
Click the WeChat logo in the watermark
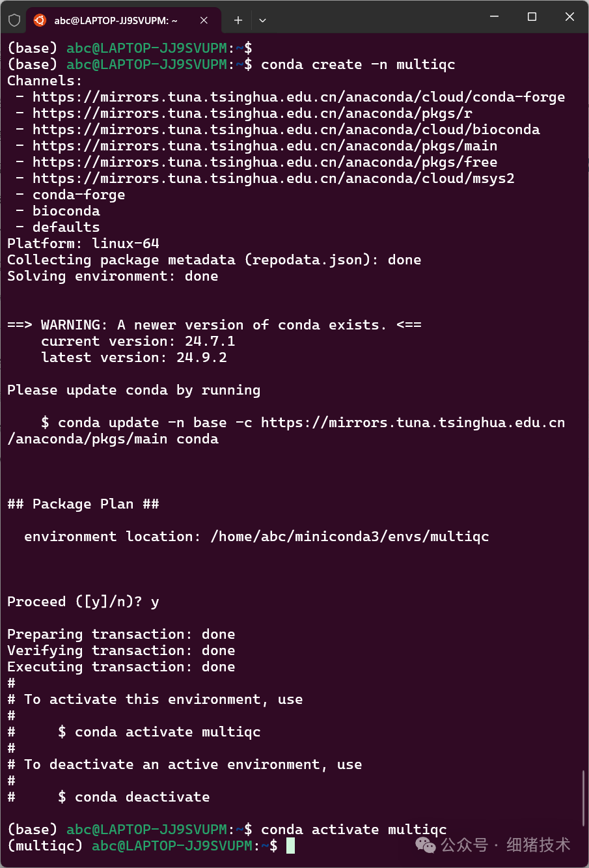click(426, 845)
